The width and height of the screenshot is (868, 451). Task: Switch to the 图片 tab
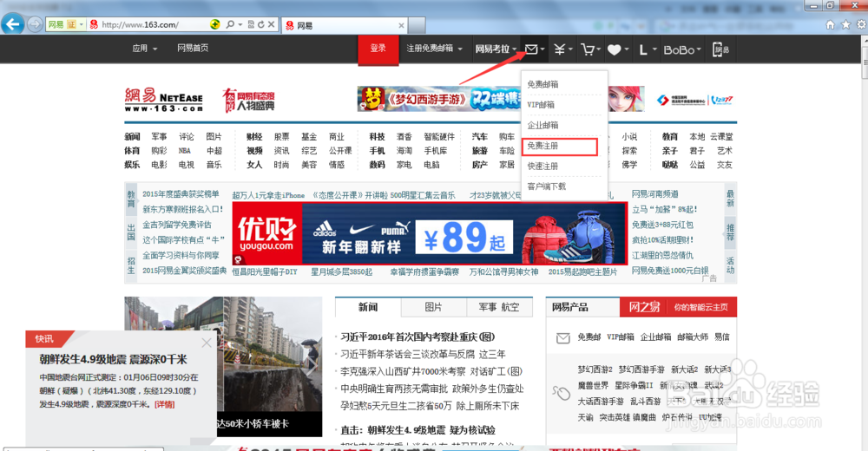(433, 307)
